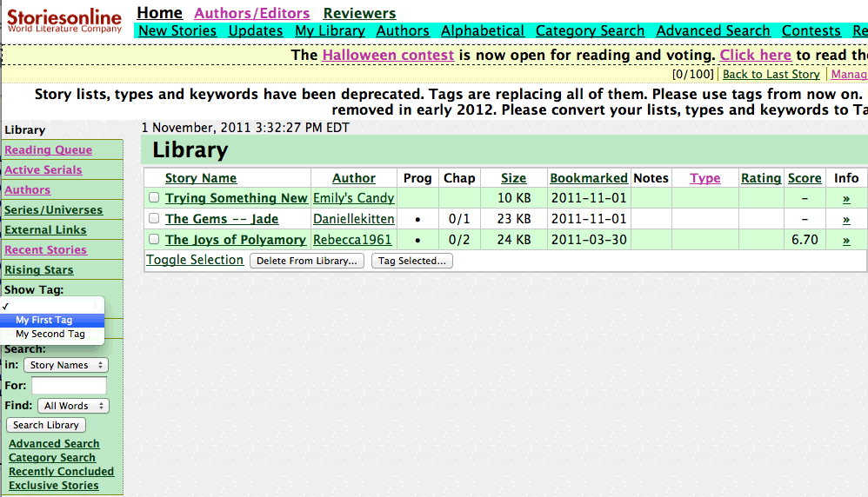The width and height of the screenshot is (868, 497).
Task: Open story The Gems -- Jade
Action: (x=222, y=219)
